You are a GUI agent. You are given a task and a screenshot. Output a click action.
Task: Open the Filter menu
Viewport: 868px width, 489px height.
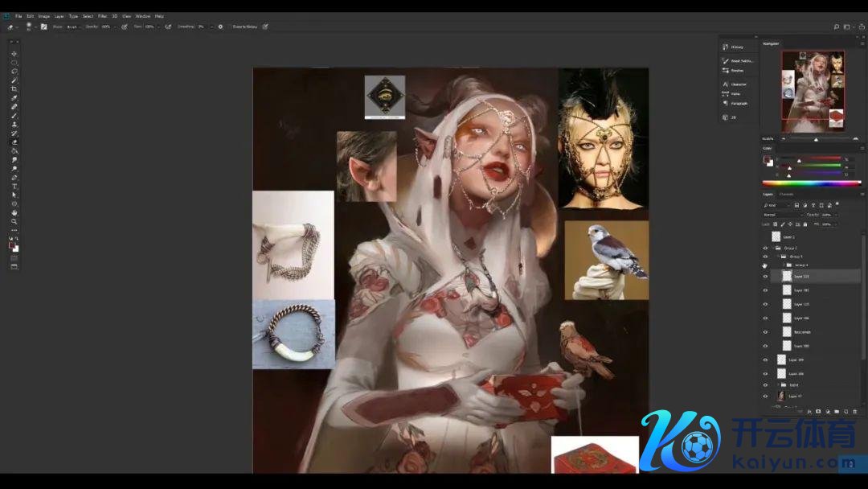pos(102,16)
